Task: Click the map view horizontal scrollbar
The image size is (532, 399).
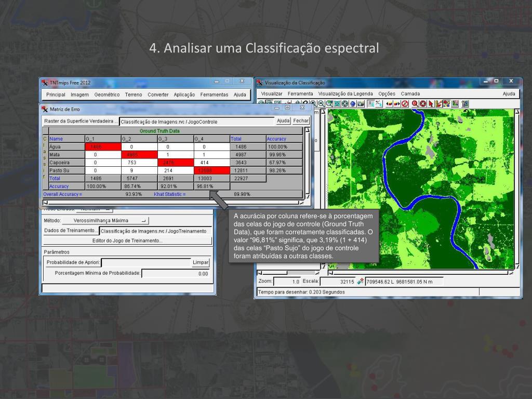Action: point(420,272)
